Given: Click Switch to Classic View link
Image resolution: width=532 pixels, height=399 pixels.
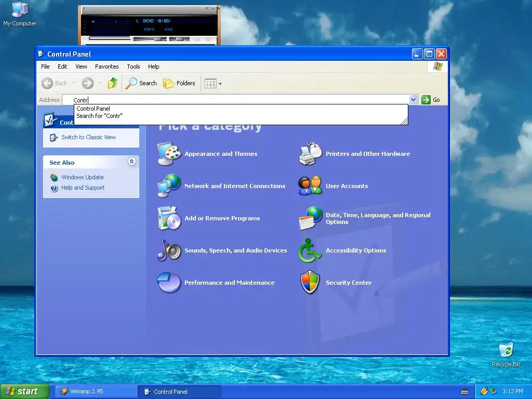Looking at the screenshot, I should click(88, 137).
